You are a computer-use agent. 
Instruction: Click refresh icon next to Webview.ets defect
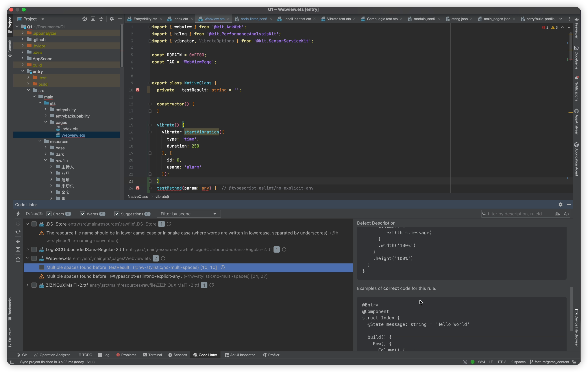click(163, 258)
